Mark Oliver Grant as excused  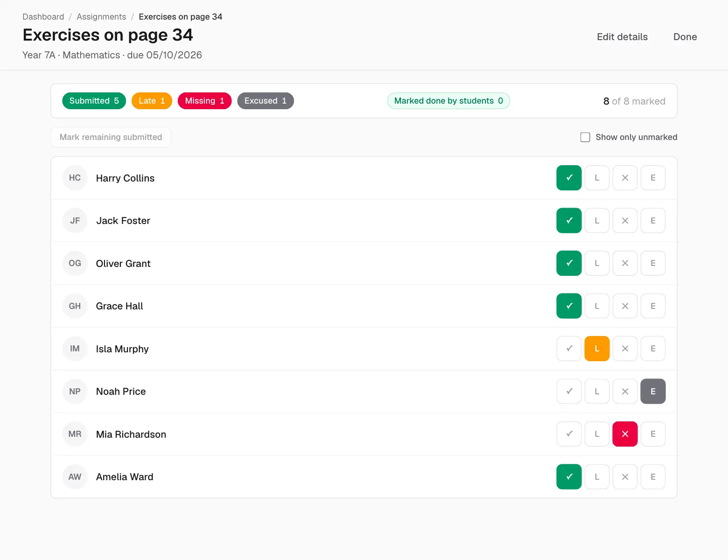pos(653,263)
